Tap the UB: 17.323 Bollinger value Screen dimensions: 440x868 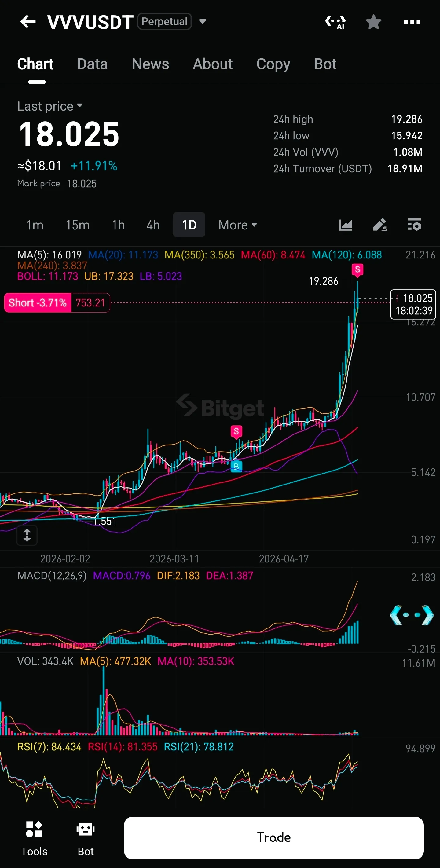(109, 276)
